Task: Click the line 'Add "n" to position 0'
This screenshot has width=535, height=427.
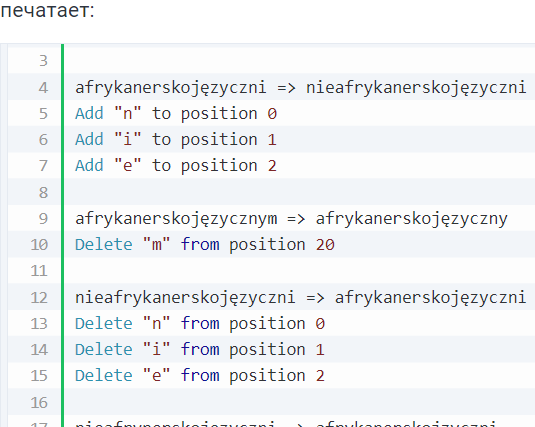Action: click(x=176, y=114)
